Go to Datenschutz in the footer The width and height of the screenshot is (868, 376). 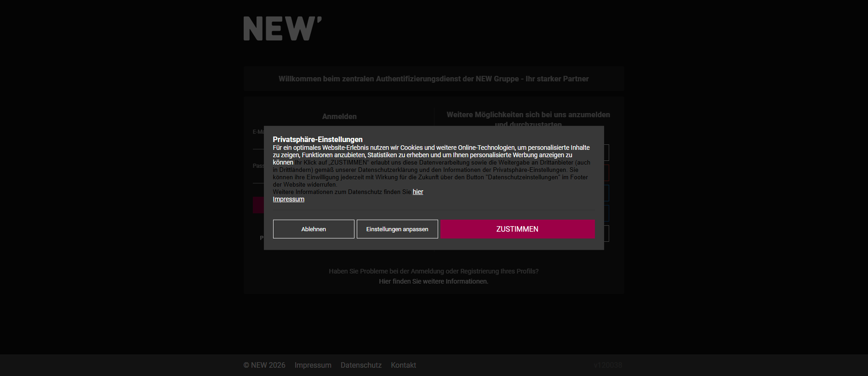(x=361, y=365)
